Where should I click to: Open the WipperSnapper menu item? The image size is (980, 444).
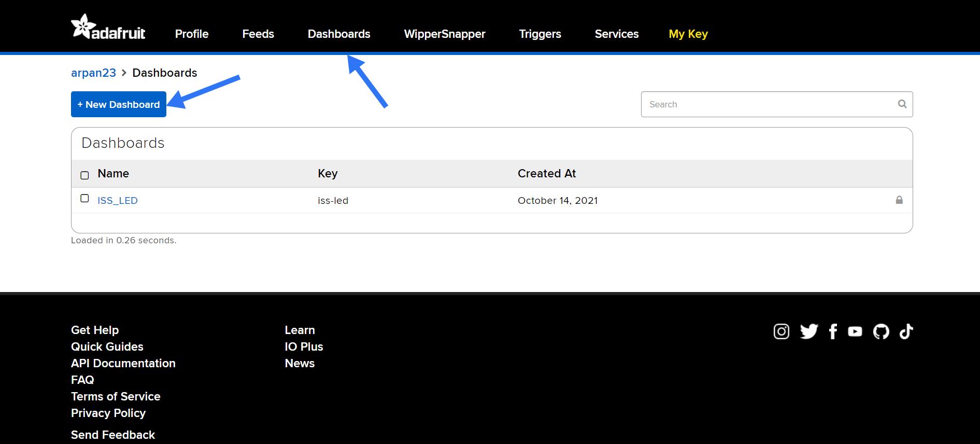pos(445,34)
